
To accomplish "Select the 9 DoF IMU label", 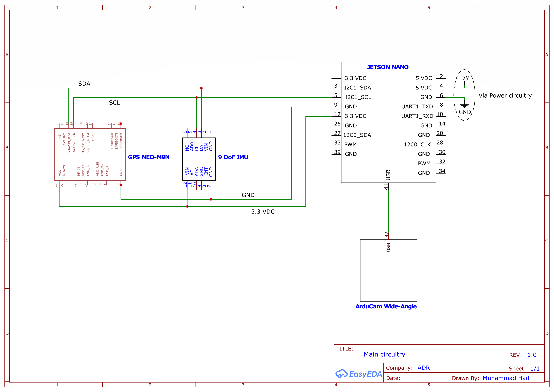I will click(233, 157).
